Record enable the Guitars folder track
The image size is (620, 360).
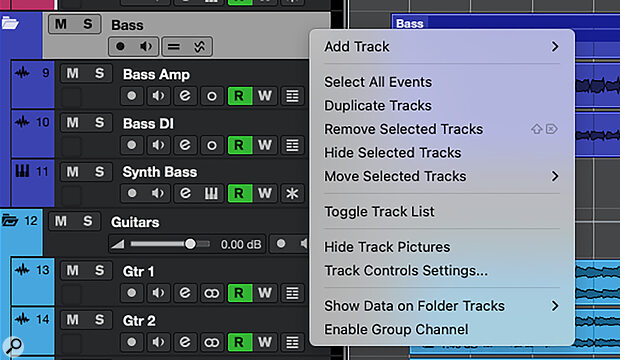[x=281, y=244]
